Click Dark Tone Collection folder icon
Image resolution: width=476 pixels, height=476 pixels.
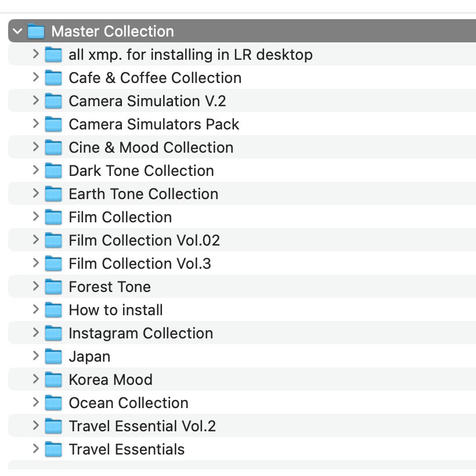(53, 171)
